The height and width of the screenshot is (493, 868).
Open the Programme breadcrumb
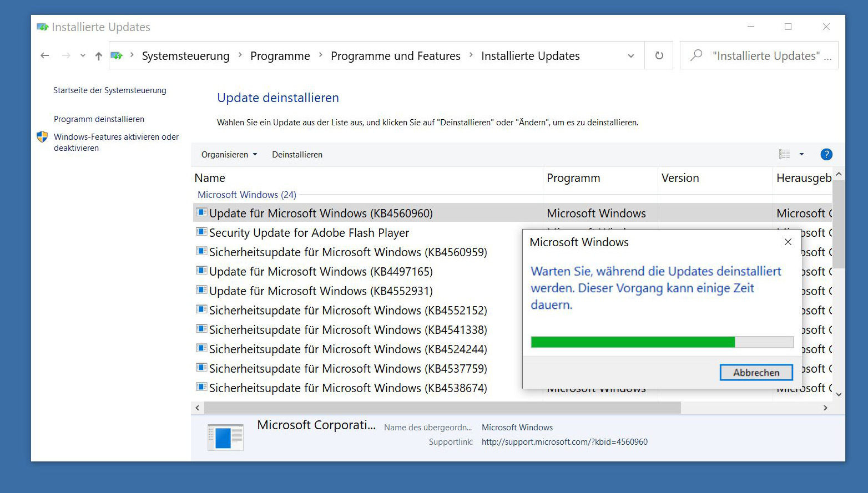[x=280, y=56]
